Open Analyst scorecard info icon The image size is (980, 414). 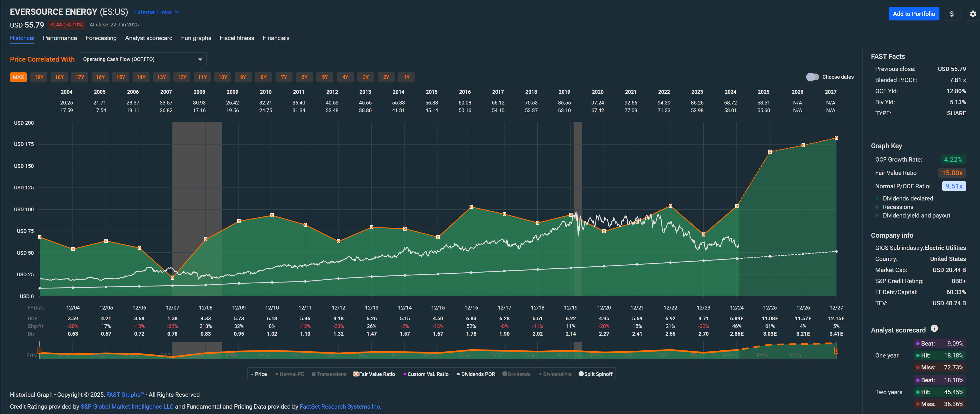(934, 328)
